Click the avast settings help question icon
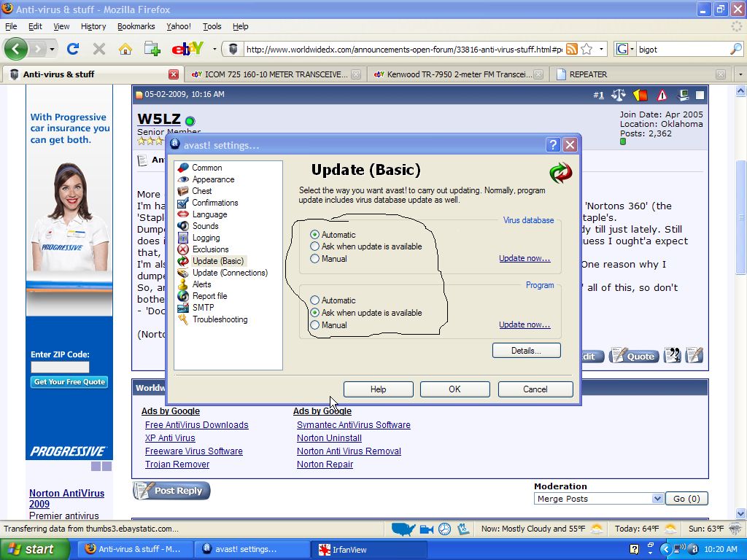Viewport: 747px width, 560px height. (552, 144)
